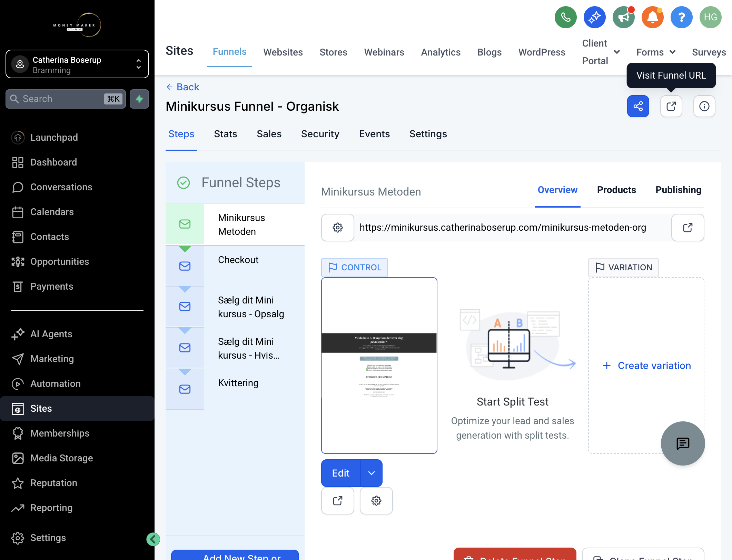Open the Products tab
This screenshot has width=732, height=560.
616,190
